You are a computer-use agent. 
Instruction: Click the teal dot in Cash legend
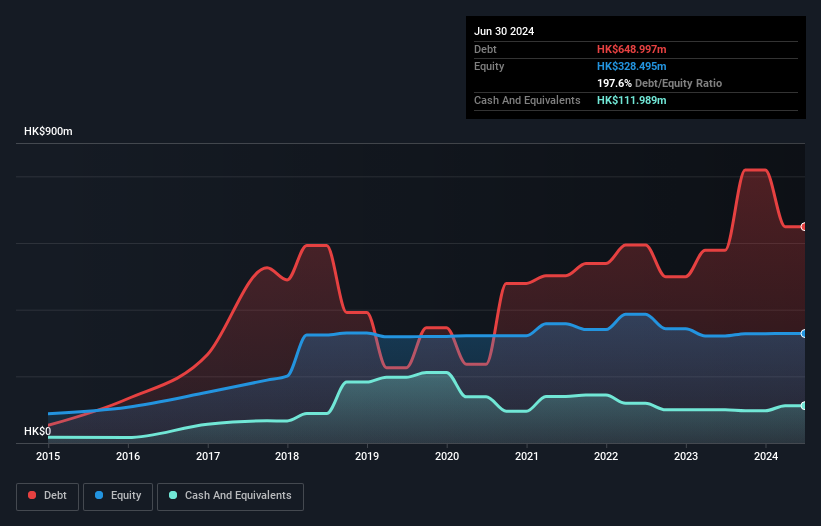(173, 495)
